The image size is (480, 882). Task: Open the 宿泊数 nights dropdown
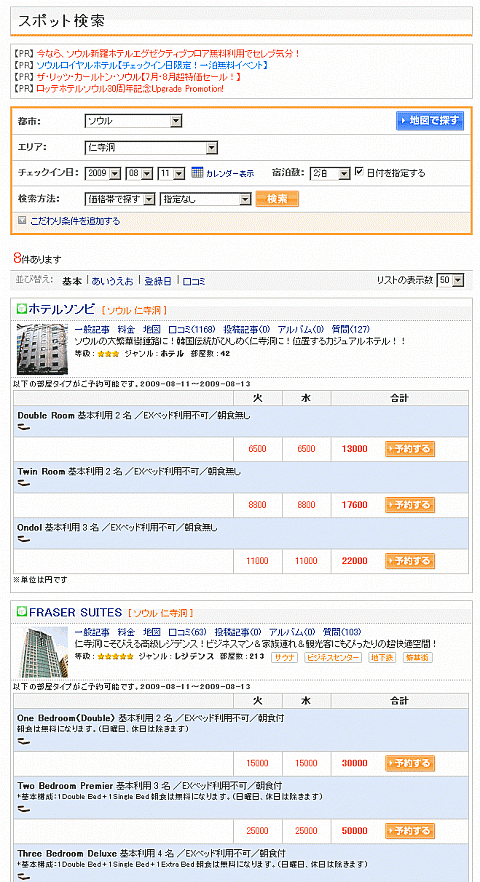(x=330, y=173)
